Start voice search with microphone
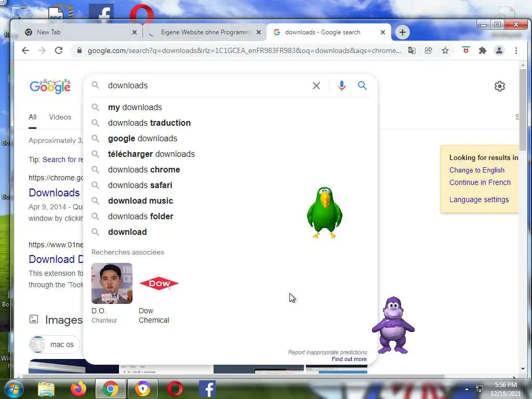Viewport: 532px width, 399px height. pos(342,86)
